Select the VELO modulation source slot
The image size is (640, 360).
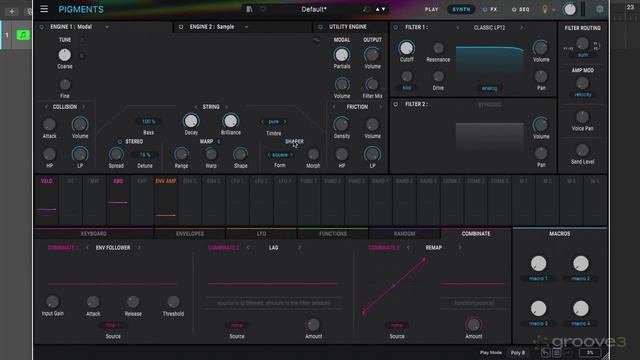click(47, 200)
